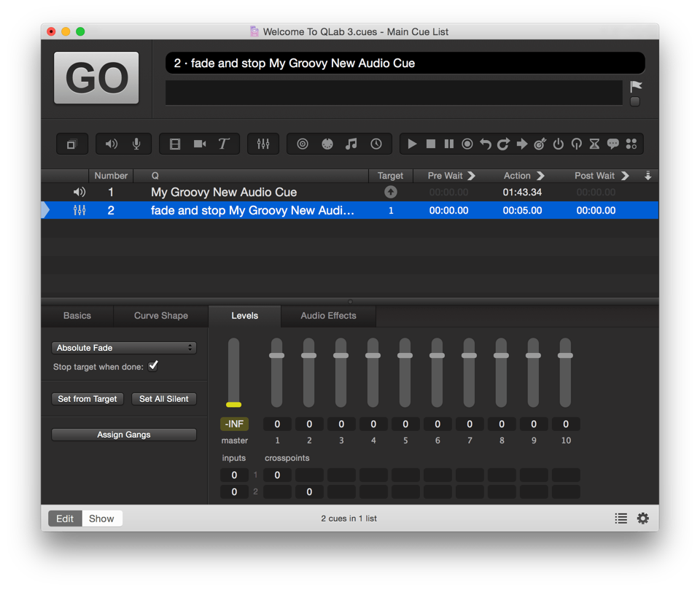
Task: Expand the Pre Wait column arrow
Action: coord(471,176)
